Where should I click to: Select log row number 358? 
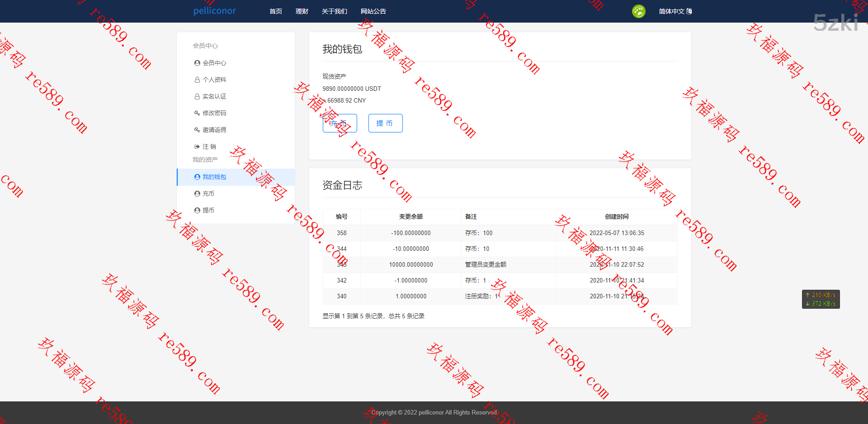click(342, 233)
